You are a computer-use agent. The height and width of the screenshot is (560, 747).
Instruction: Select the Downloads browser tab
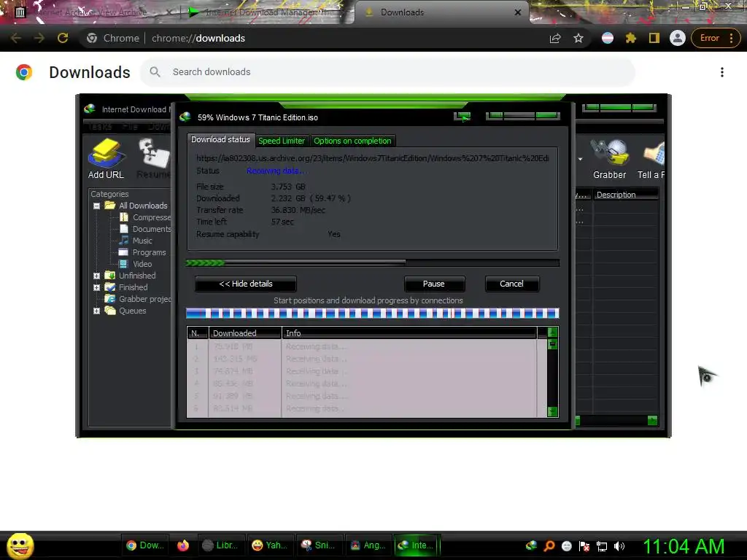tap(441, 12)
